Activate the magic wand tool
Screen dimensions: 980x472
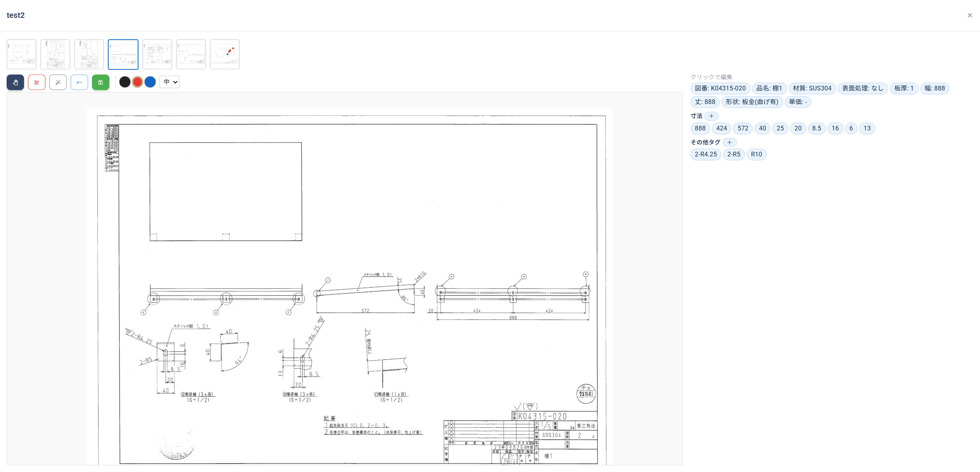click(58, 82)
